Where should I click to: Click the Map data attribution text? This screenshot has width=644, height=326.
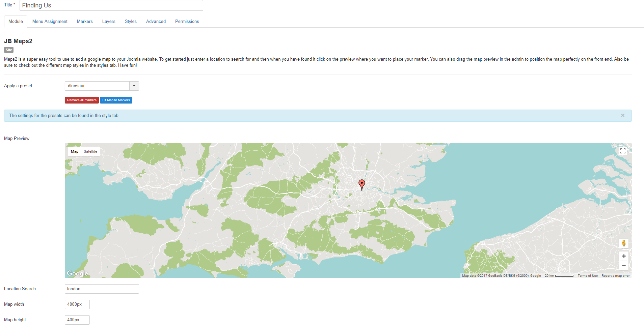click(x=502, y=276)
